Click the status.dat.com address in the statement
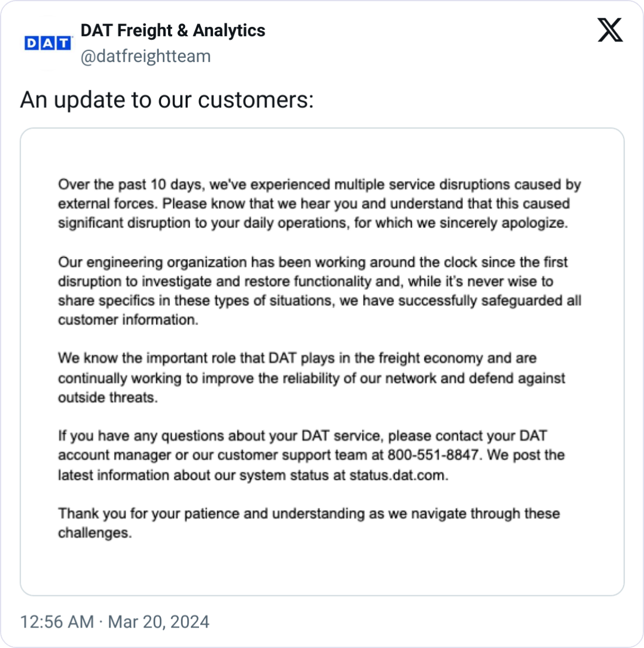 click(398, 475)
